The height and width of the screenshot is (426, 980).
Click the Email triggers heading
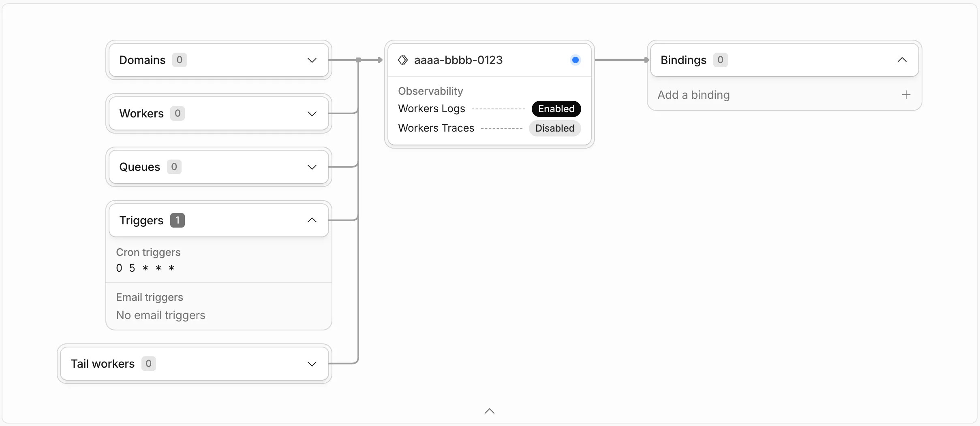pos(150,297)
